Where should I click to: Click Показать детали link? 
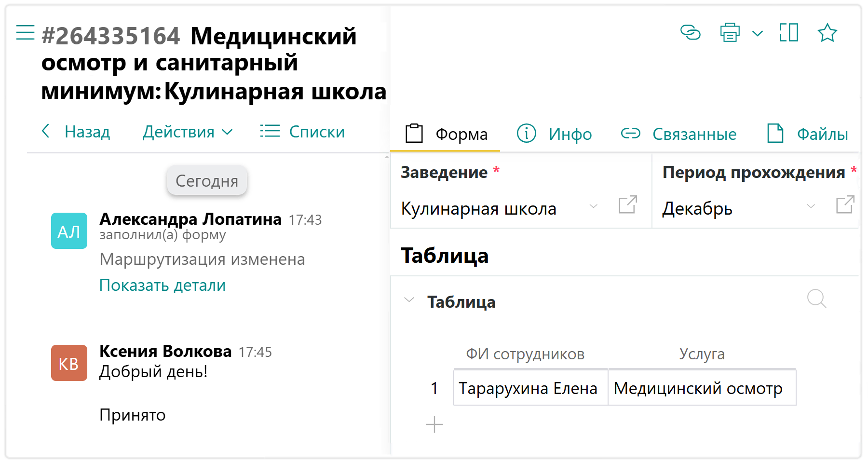tap(162, 285)
